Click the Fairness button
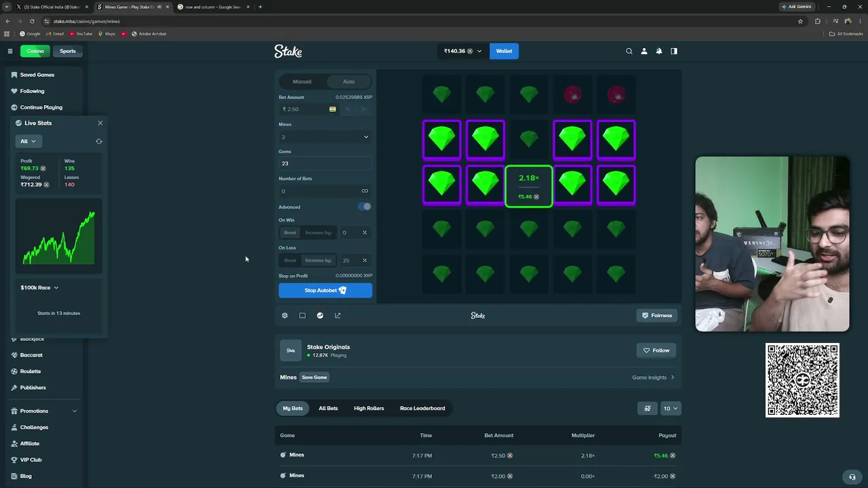868x488 pixels. [x=657, y=315]
